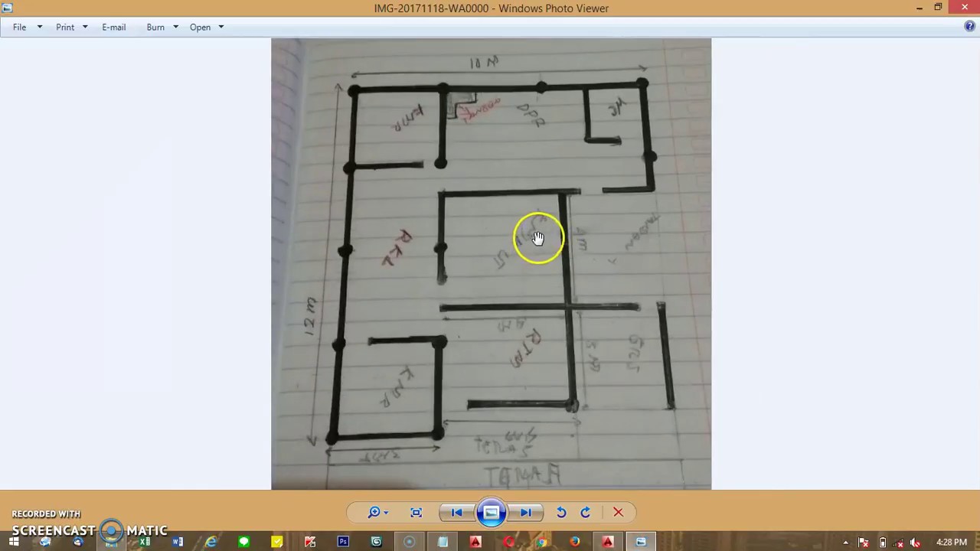Delete the current photo with red X

point(618,513)
